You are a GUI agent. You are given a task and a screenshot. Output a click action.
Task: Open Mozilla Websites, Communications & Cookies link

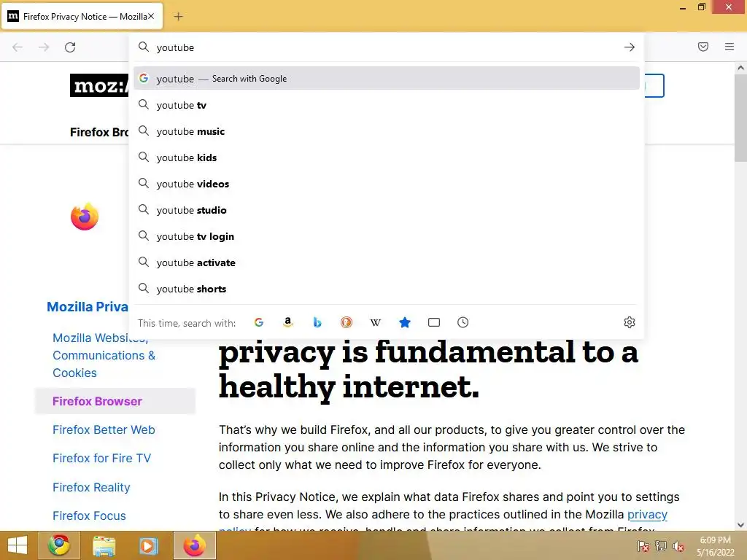(x=104, y=355)
